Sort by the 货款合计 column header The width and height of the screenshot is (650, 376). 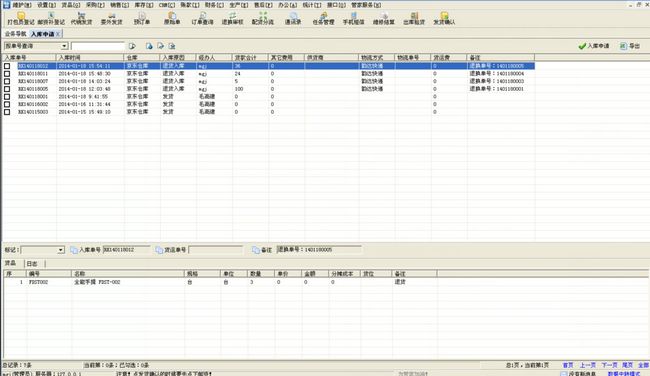tap(250, 58)
